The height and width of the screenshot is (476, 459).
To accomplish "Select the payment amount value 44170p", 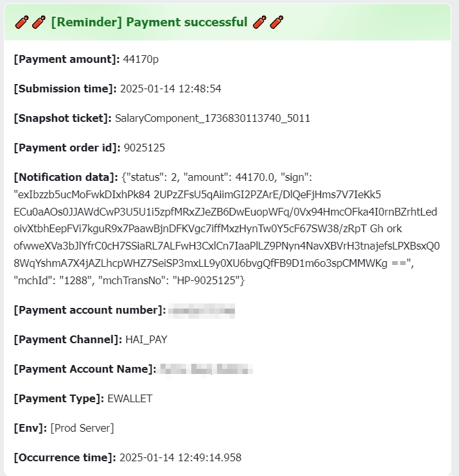I will coord(141,59).
